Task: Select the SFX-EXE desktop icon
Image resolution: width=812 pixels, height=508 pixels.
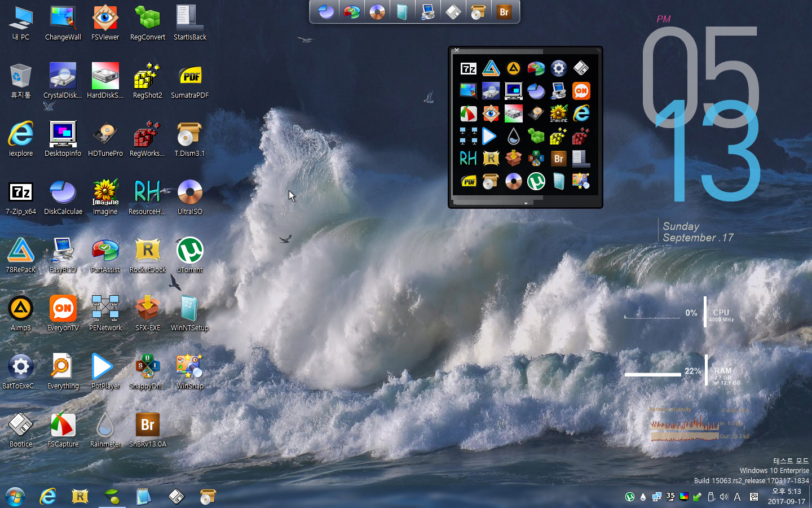Action: pyautogui.click(x=148, y=314)
